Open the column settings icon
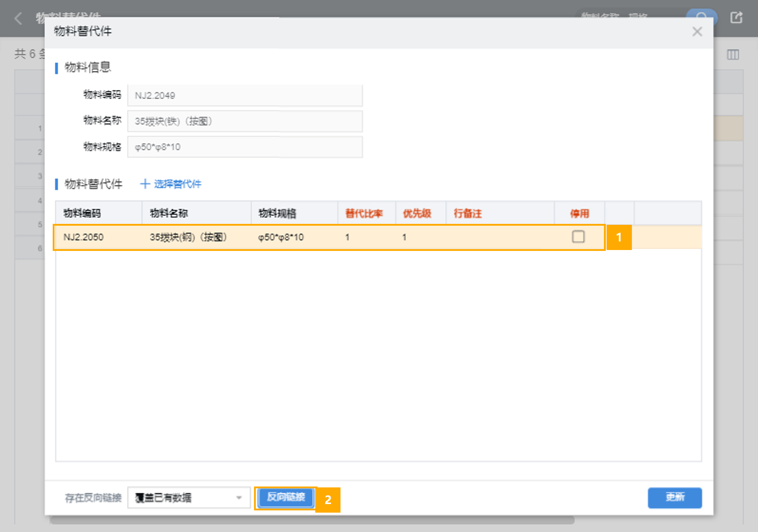The height and width of the screenshot is (532, 758). point(733,55)
